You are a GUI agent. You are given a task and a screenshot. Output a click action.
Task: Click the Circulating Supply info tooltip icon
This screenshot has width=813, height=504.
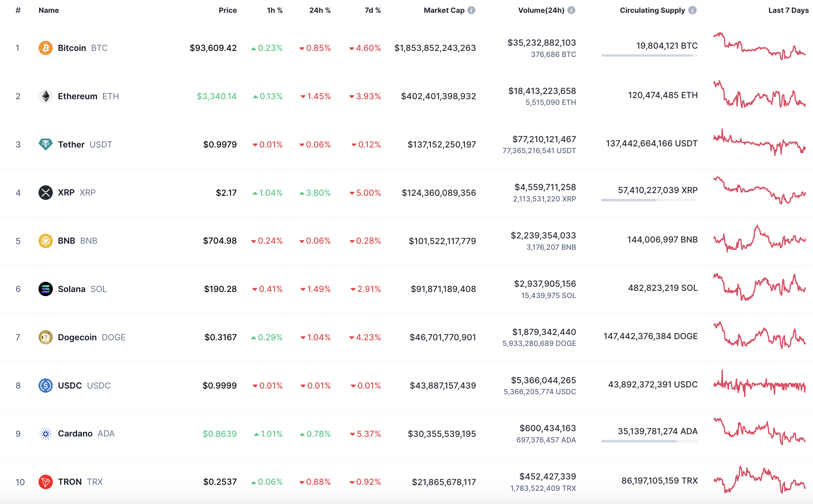point(693,10)
